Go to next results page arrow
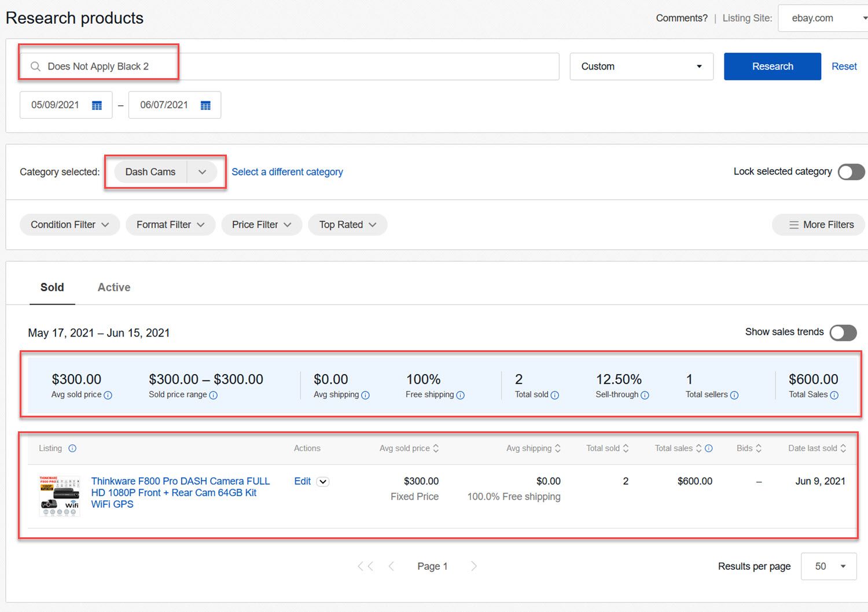 (x=474, y=566)
